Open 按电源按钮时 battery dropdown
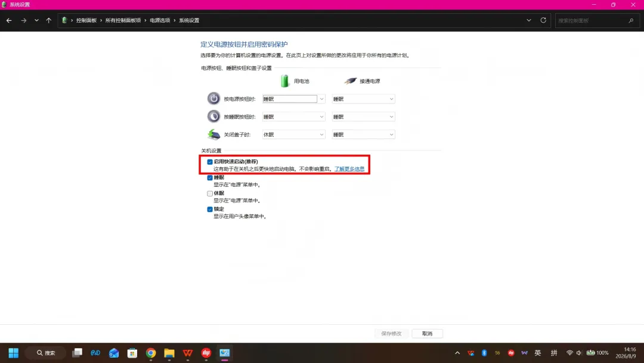Screen dimensions: 644x363 tap(293, 99)
